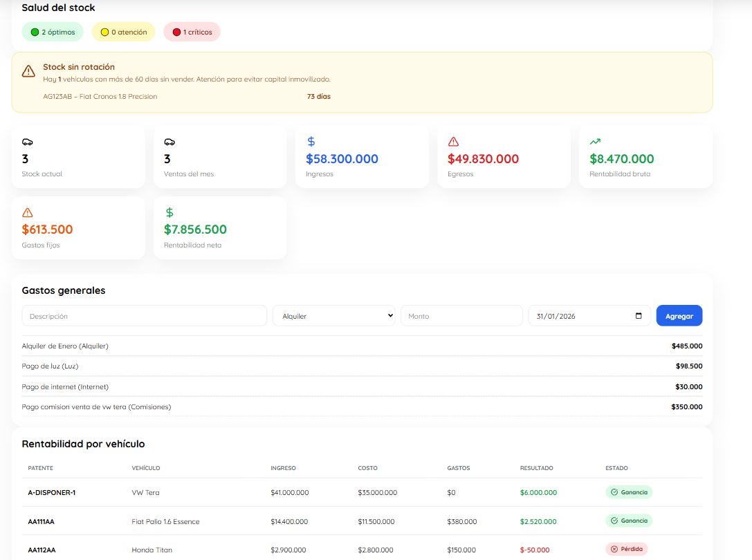
Task: Click the trending-up arrow on Rentabilidad bruta
Action: [x=594, y=141]
